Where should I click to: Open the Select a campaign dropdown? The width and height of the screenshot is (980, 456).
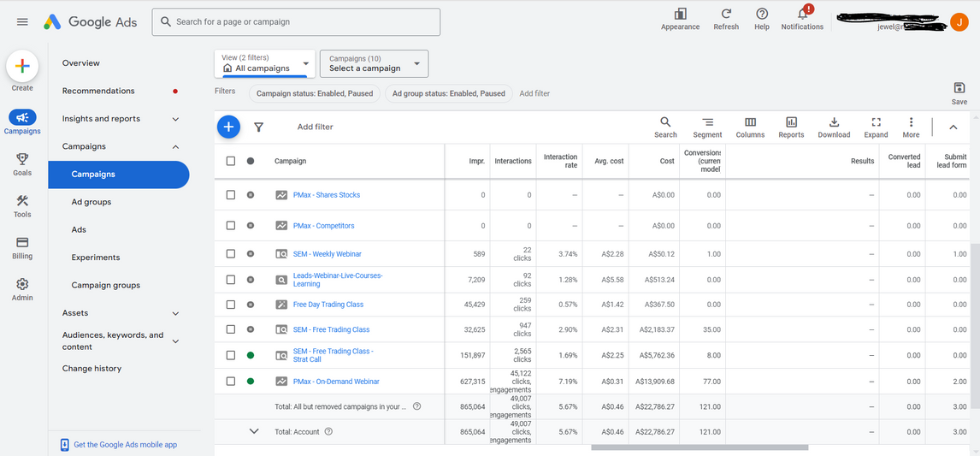(374, 63)
